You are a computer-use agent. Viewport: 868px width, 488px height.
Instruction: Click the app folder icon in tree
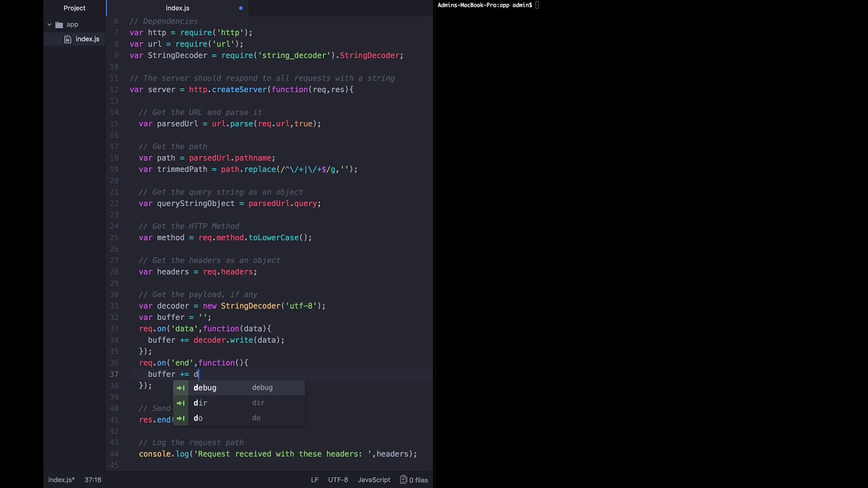(59, 24)
